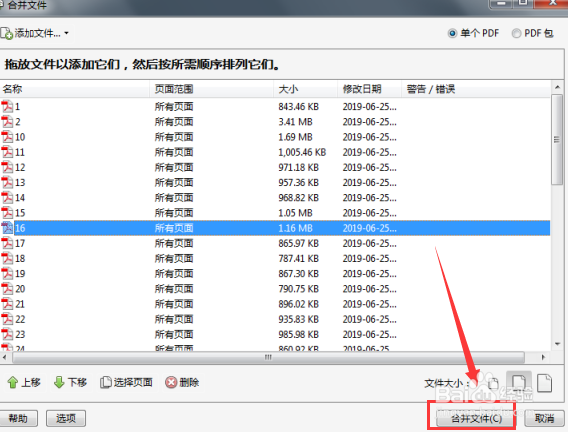
Task: Click the PDF icon of file 10
Action: (7, 137)
